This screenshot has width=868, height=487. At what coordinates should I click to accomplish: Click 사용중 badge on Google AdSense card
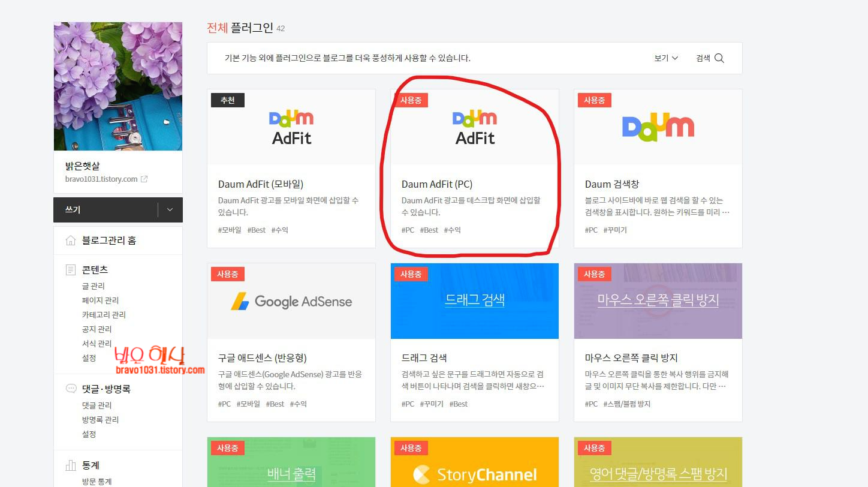(228, 274)
